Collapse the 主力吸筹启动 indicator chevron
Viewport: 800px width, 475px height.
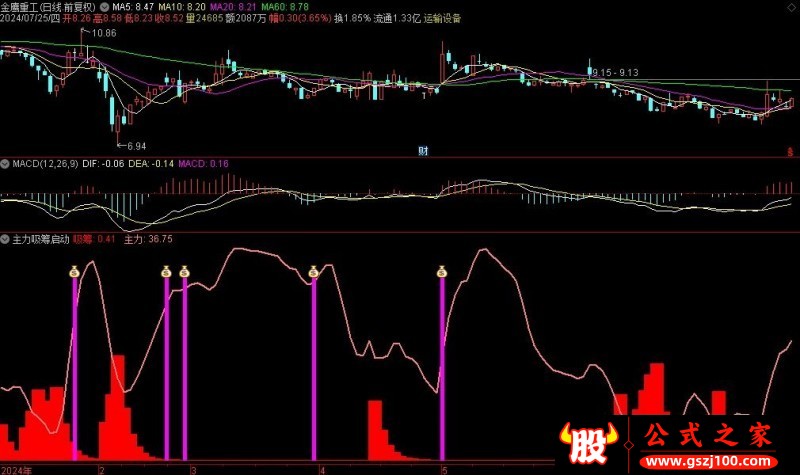(x=5, y=239)
